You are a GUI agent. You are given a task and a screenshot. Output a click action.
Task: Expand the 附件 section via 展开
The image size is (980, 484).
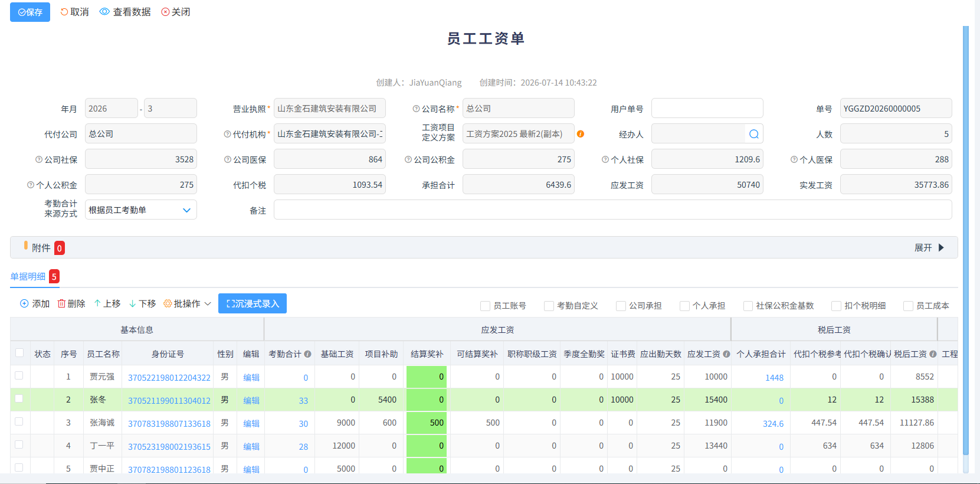[929, 248]
